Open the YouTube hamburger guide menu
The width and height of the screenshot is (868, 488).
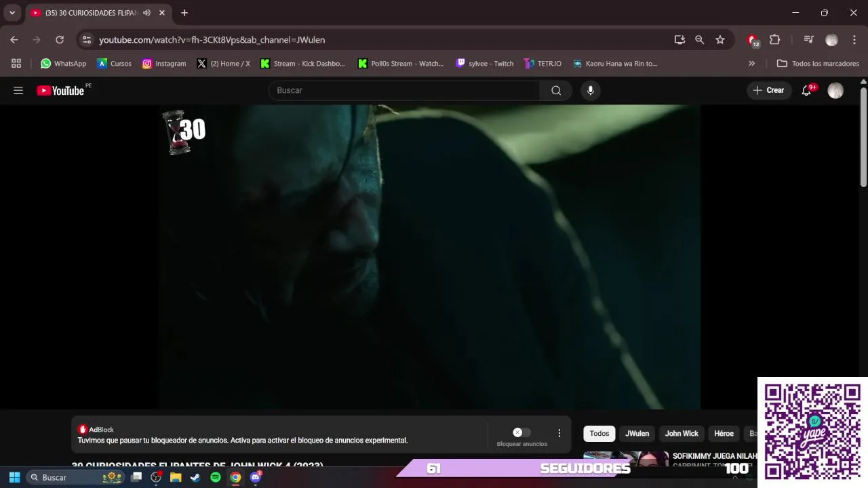tap(18, 90)
